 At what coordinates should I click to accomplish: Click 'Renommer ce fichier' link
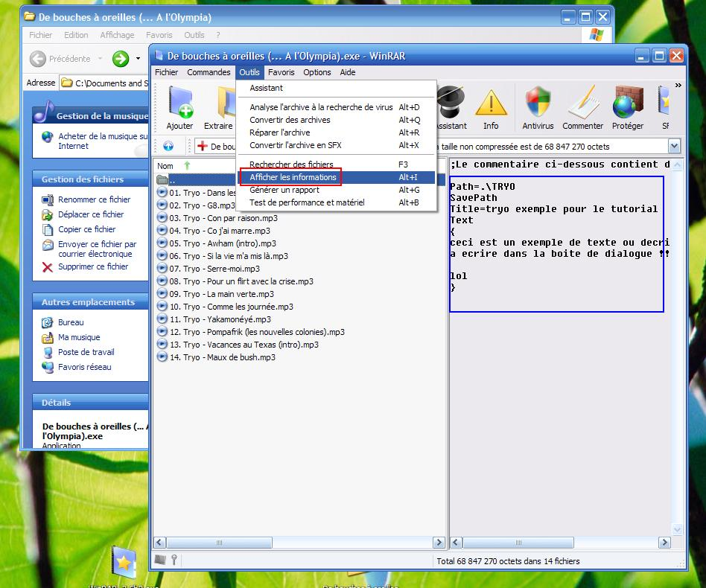coord(94,199)
